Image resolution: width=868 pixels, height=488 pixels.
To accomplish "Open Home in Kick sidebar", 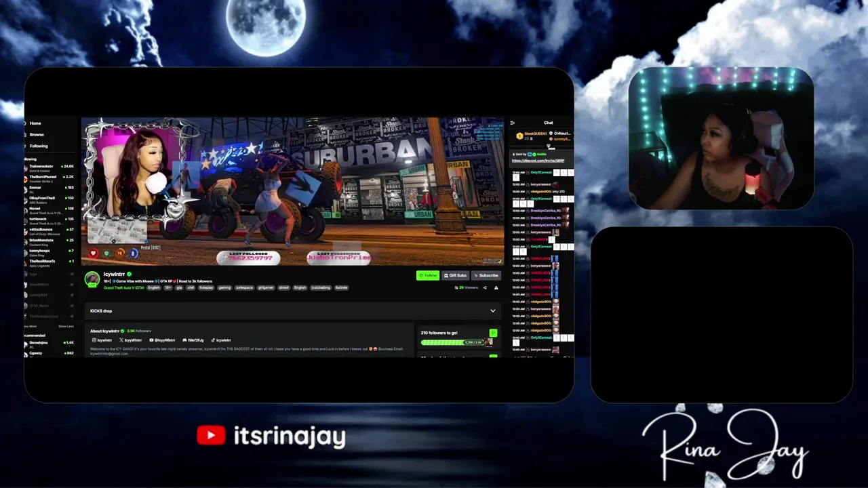I will click(35, 123).
